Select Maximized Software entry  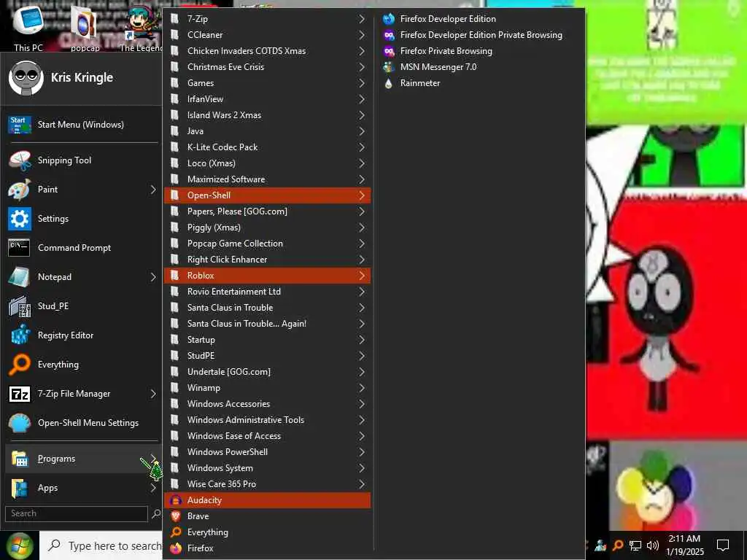pyautogui.click(x=267, y=179)
